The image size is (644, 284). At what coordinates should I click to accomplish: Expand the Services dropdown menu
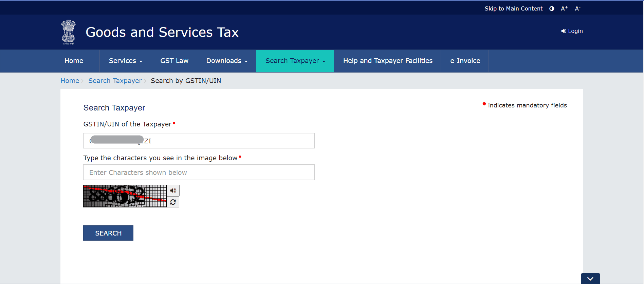tap(126, 61)
